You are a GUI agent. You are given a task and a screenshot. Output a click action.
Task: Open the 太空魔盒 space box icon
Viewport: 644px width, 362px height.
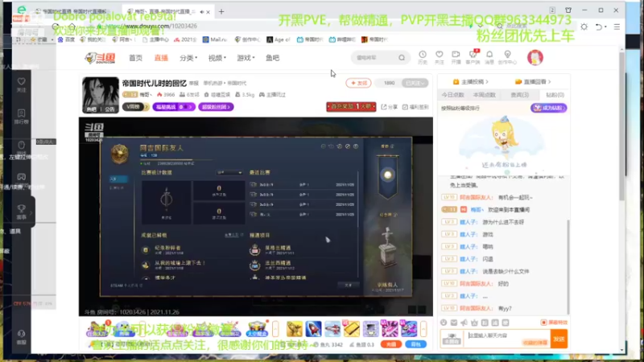pyautogui.click(x=257, y=329)
